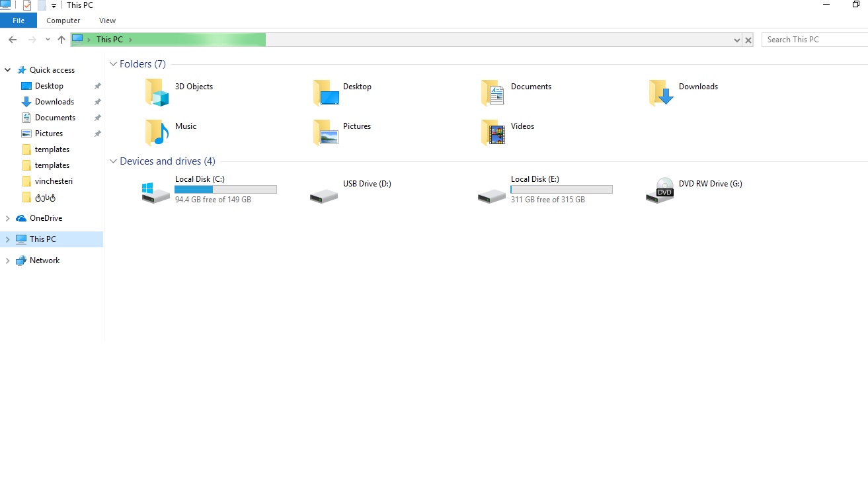Screen dimensions: 868x482
Task: Click the pin icon beside Pictures in Quick access
Action: (97, 134)
